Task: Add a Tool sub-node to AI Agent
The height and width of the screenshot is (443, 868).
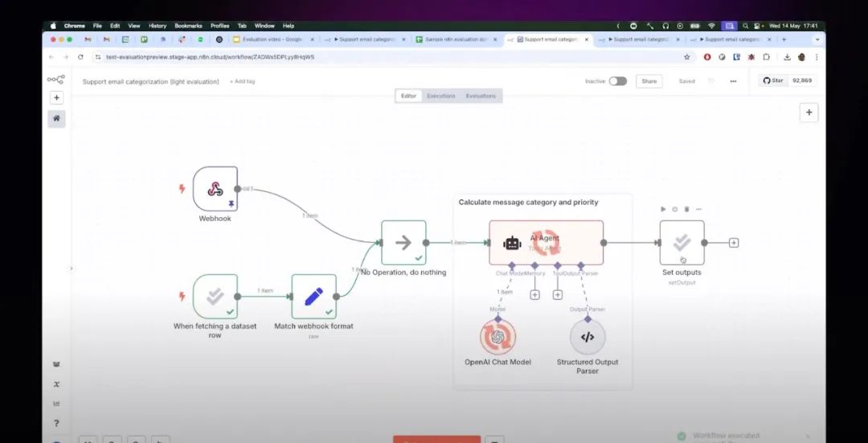Action: coord(558,295)
